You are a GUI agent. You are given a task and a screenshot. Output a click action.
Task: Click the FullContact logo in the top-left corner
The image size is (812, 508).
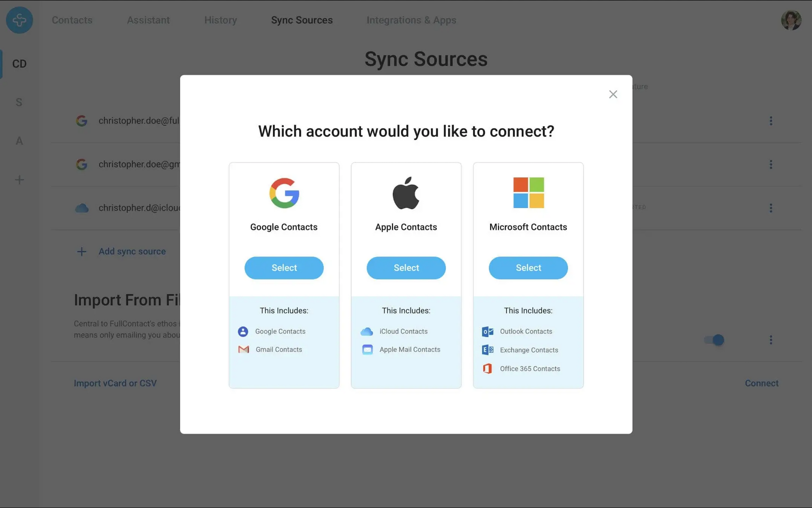(x=19, y=20)
